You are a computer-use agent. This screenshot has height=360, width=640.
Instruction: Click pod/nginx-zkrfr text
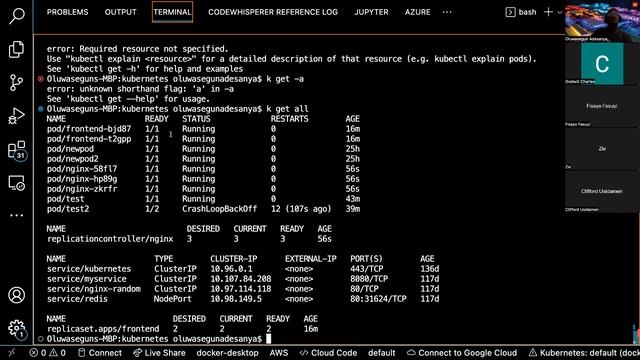(82, 189)
